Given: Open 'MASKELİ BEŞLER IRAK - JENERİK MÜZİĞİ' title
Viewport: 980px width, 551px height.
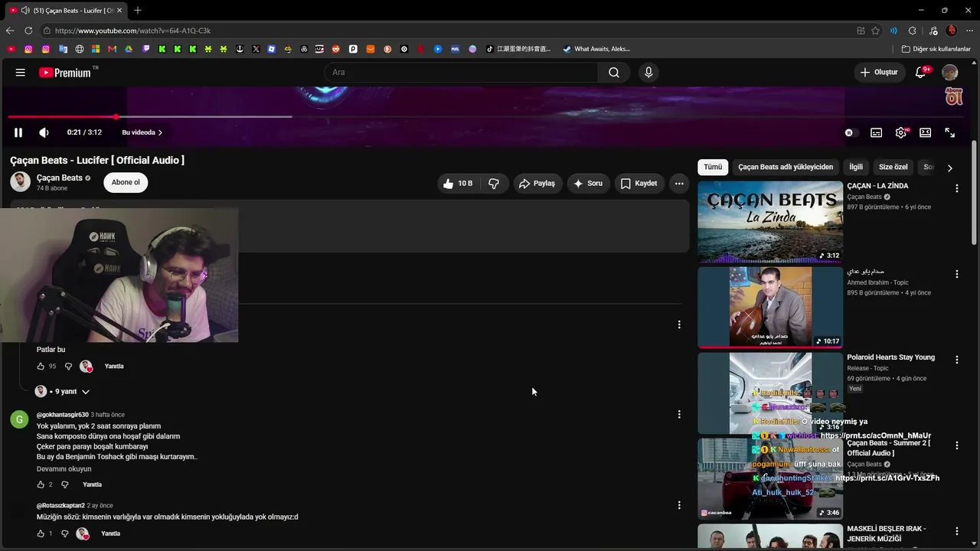Looking at the screenshot, I should point(886,533).
